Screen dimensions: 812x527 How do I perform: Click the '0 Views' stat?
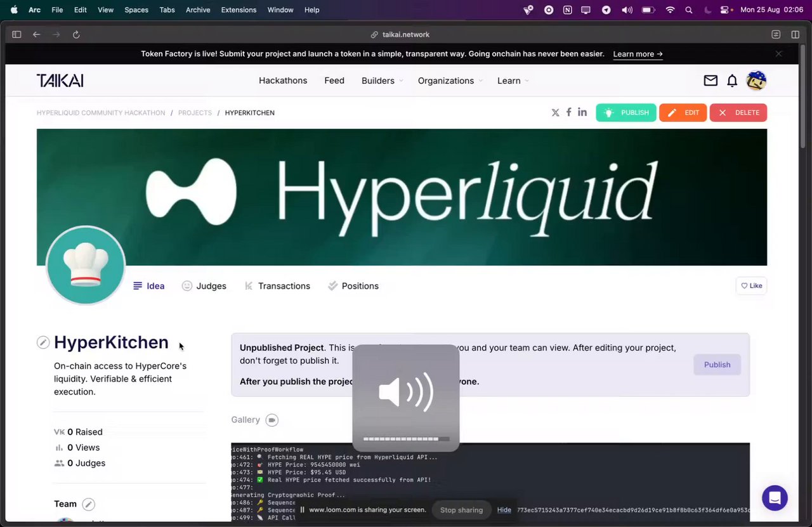click(77, 448)
